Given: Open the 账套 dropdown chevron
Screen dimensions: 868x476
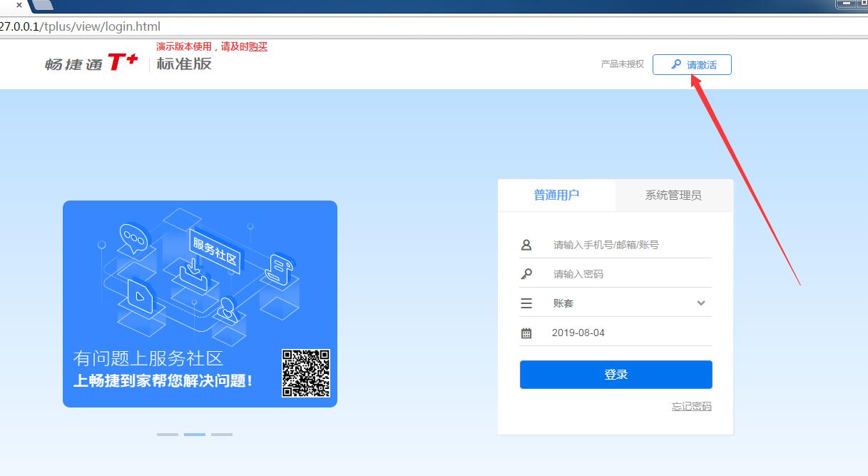Looking at the screenshot, I should [702, 303].
